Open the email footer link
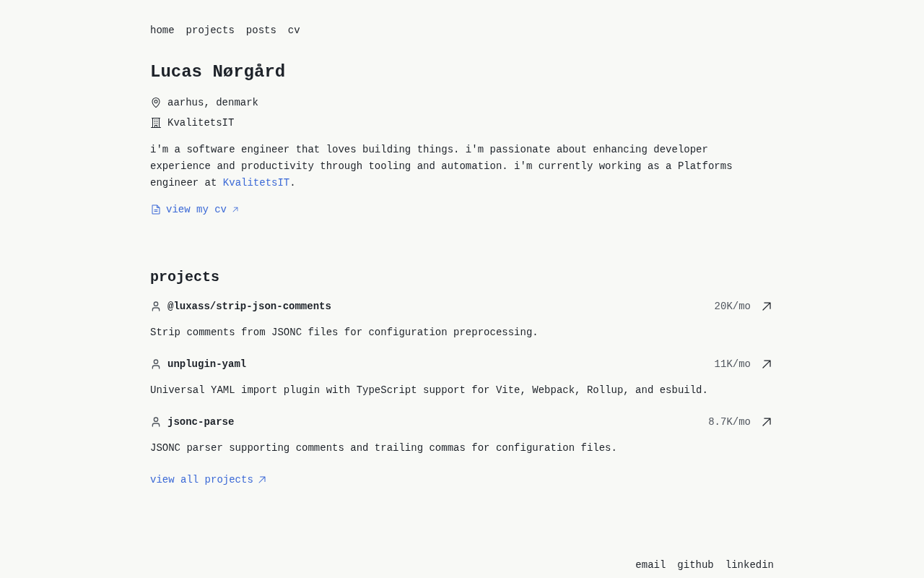 [650, 565]
